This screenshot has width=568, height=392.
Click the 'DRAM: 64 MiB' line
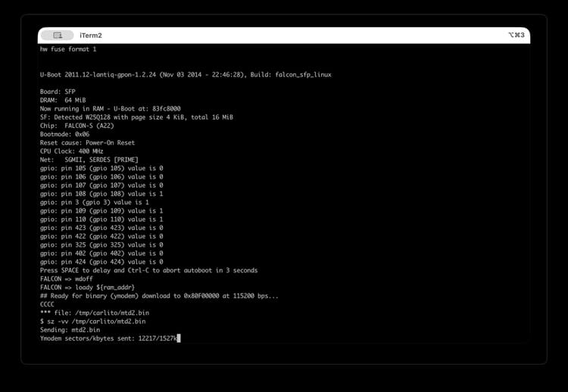[63, 100]
